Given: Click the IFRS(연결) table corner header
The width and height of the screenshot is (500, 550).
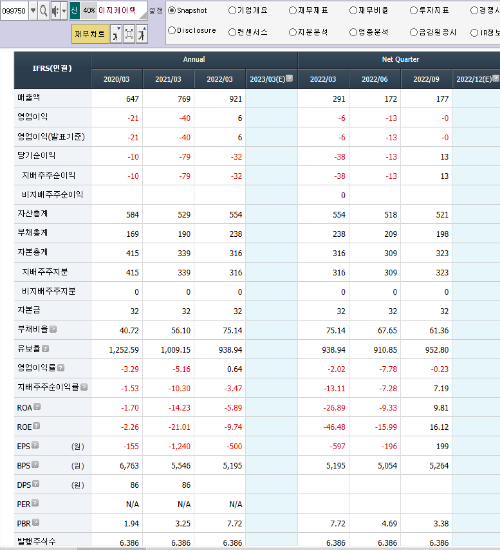Looking at the screenshot, I should point(52,69).
